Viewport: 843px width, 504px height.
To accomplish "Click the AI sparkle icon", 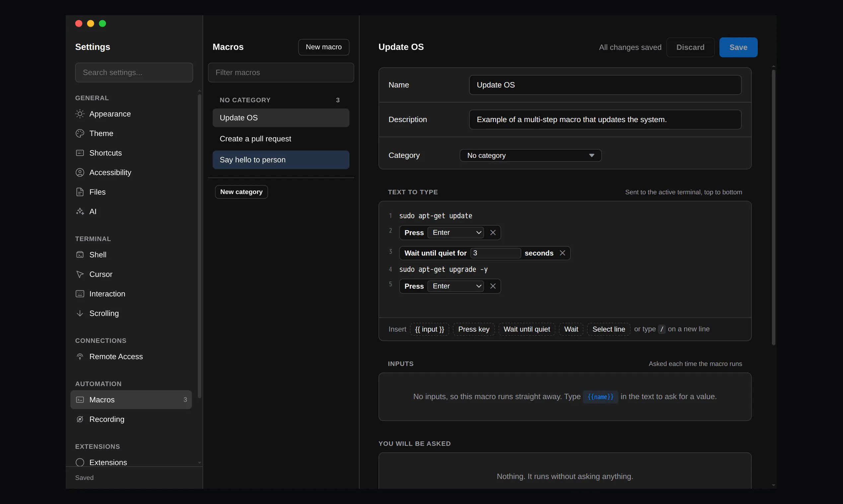I will point(80,212).
